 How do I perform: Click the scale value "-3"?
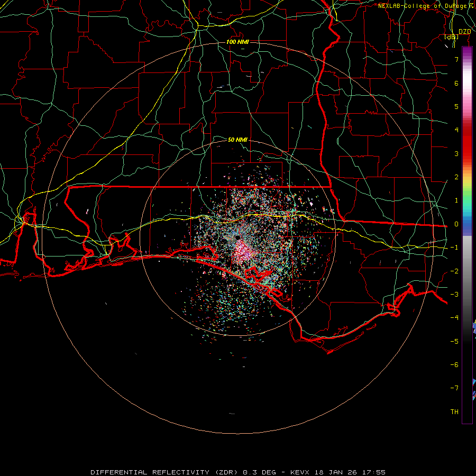454,295
